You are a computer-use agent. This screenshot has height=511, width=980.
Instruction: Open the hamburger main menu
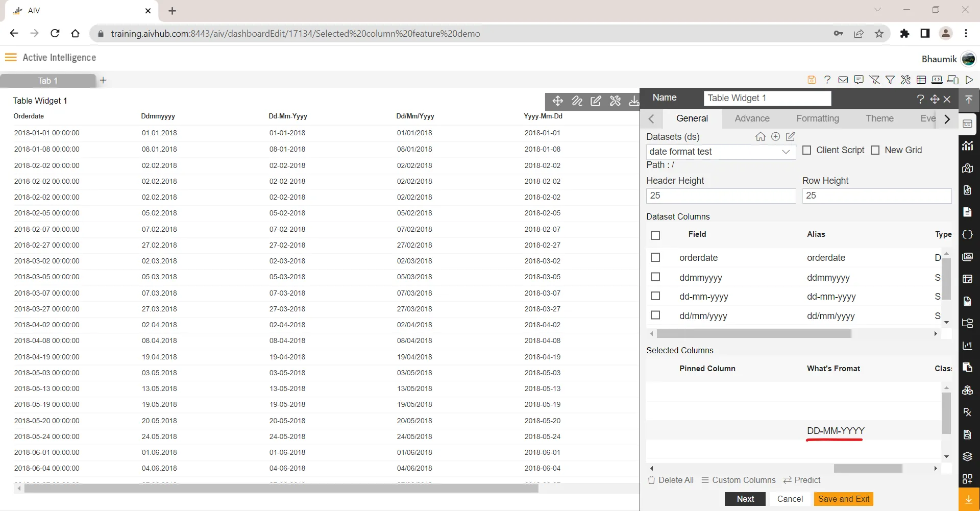click(x=11, y=57)
